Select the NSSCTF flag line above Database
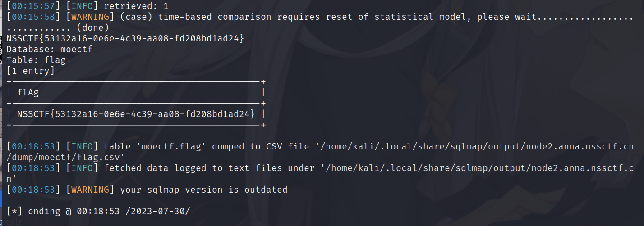 click(125, 39)
